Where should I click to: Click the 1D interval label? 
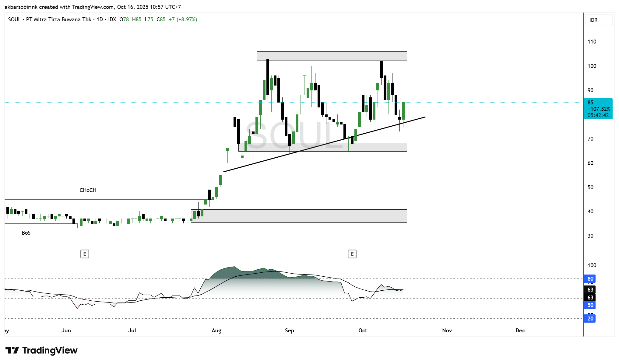coord(100,19)
